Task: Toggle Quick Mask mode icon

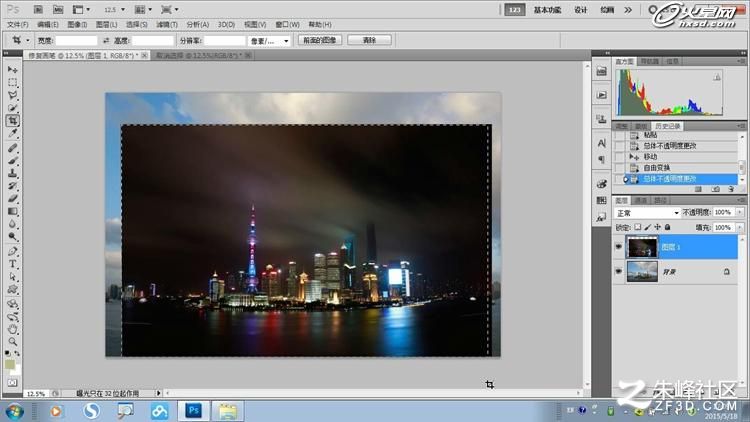Action: click(x=12, y=383)
